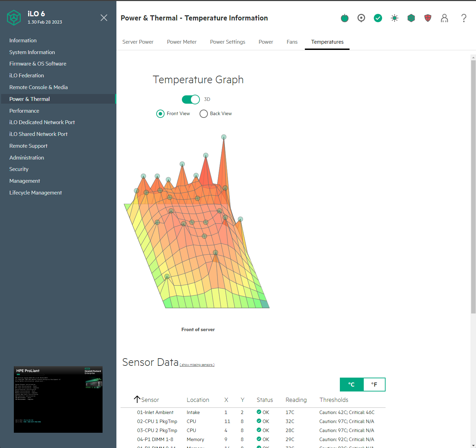The width and height of the screenshot is (476, 448).
Task: Sort by the Sensor column arrow
Action: click(137, 399)
